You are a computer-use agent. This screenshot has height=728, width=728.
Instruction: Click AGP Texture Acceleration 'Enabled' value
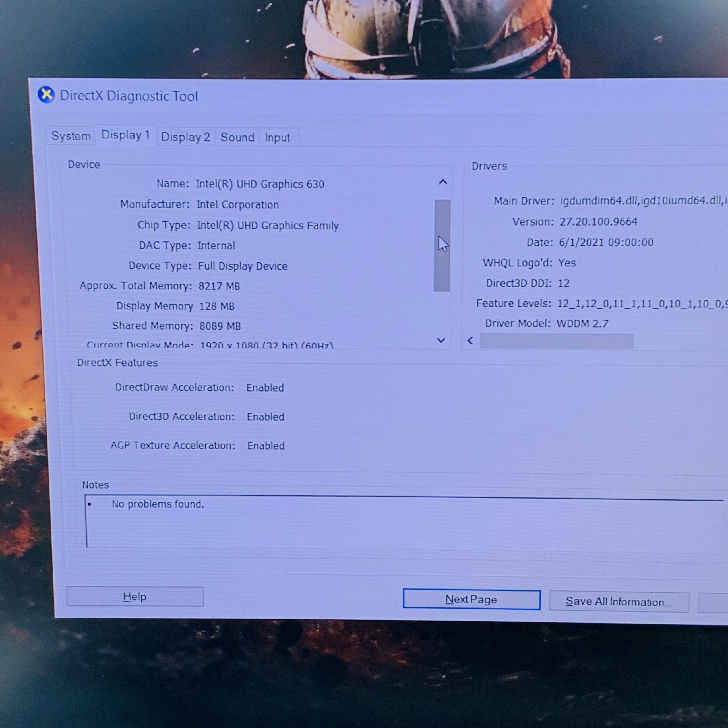pos(266,446)
